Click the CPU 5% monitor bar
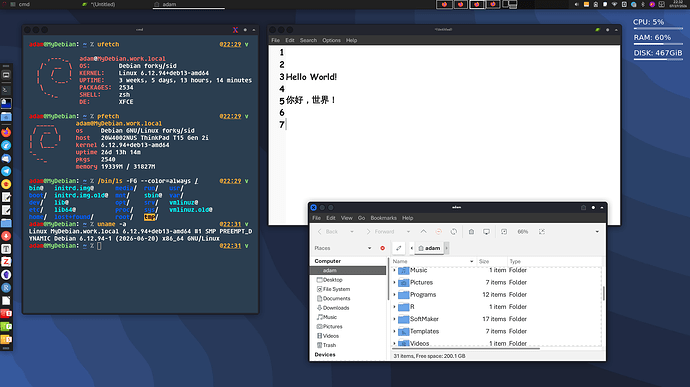Image resolution: width=690 pixels, height=387 pixels. (x=658, y=29)
